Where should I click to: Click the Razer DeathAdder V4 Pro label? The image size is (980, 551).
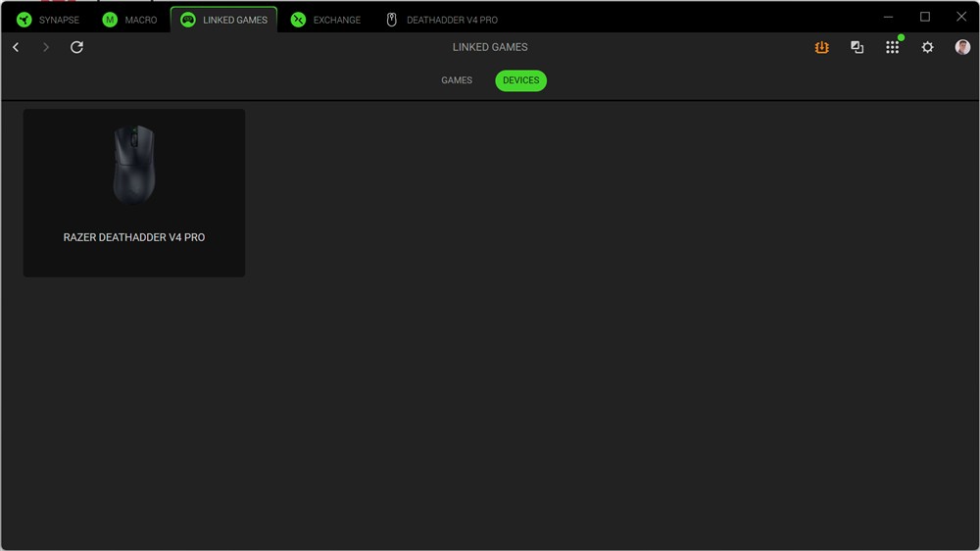pos(134,237)
